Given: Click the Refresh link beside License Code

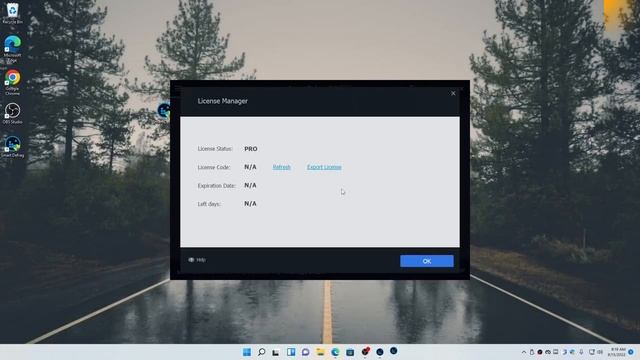Looking at the screenshot, I should coord(282,167).
